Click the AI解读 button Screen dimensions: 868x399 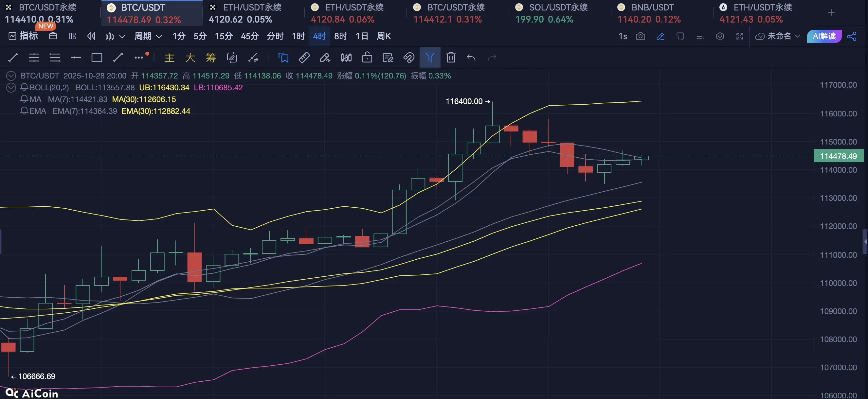(x=824, y=36)
